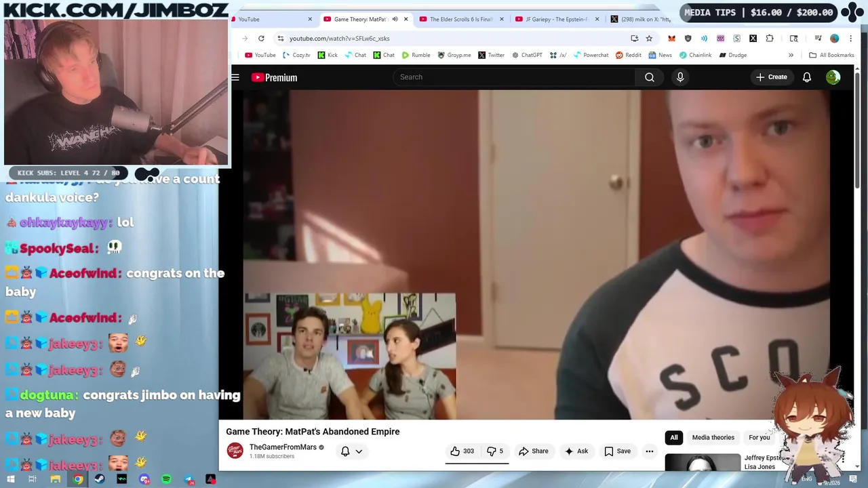The height and width of the screenshot is (488, 868).
Task: Open the MetaMask fox extension
Action: point(671,38)
